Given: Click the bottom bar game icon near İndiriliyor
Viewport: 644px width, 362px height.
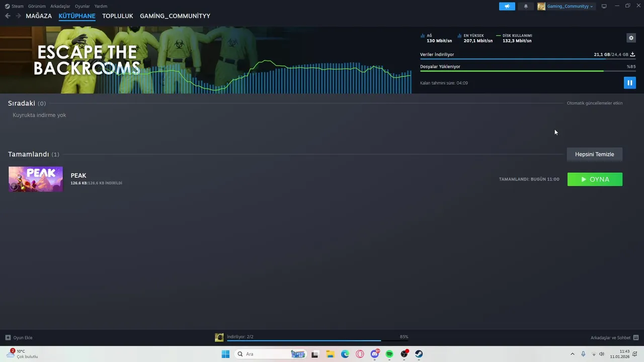Looking at the screenshot, I should (219, 337).
